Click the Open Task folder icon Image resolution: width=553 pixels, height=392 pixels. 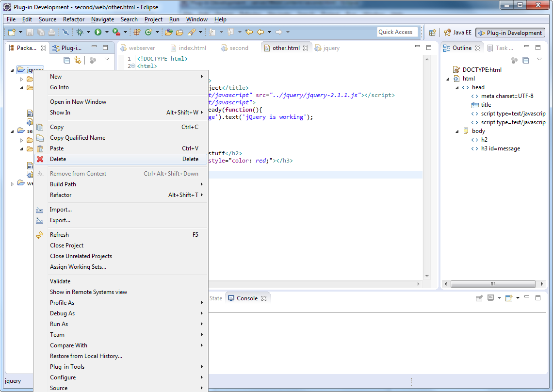click(179, 32)
